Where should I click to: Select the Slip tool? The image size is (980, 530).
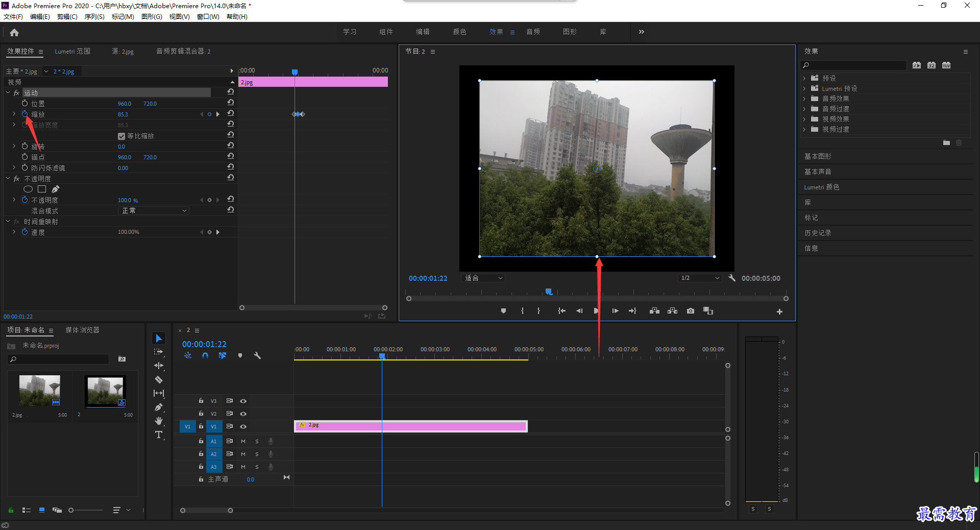tap(159, 393)
